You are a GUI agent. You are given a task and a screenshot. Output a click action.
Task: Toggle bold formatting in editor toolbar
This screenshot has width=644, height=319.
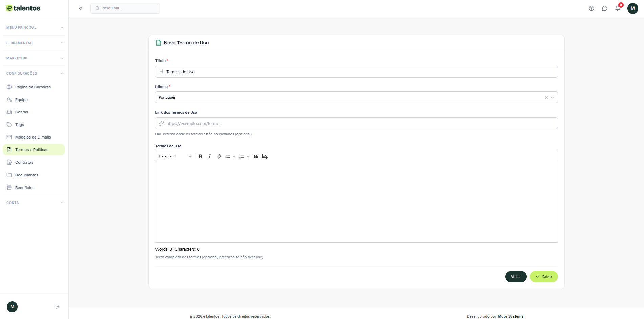click(x=201, y=156)
